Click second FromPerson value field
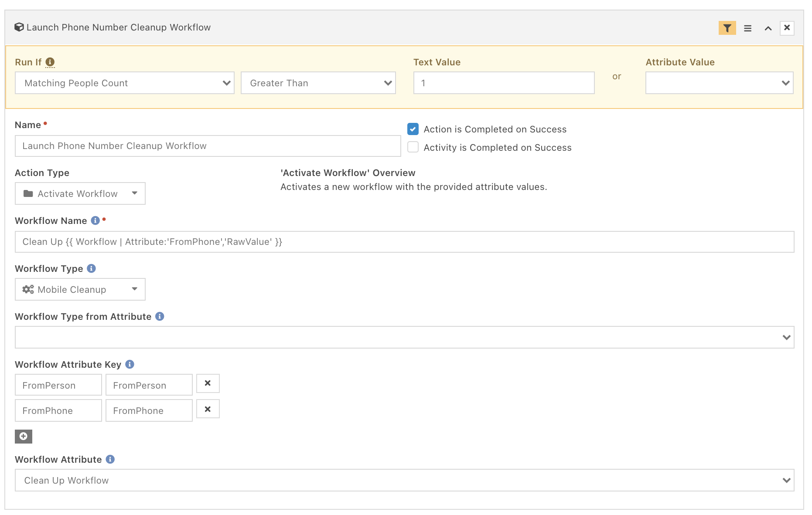 tap(149, 385)
